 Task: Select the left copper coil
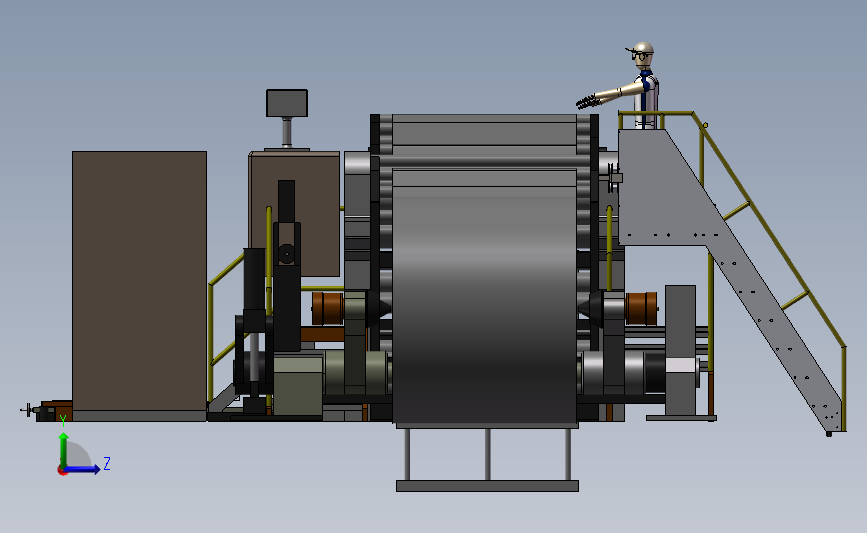[327, 309]
